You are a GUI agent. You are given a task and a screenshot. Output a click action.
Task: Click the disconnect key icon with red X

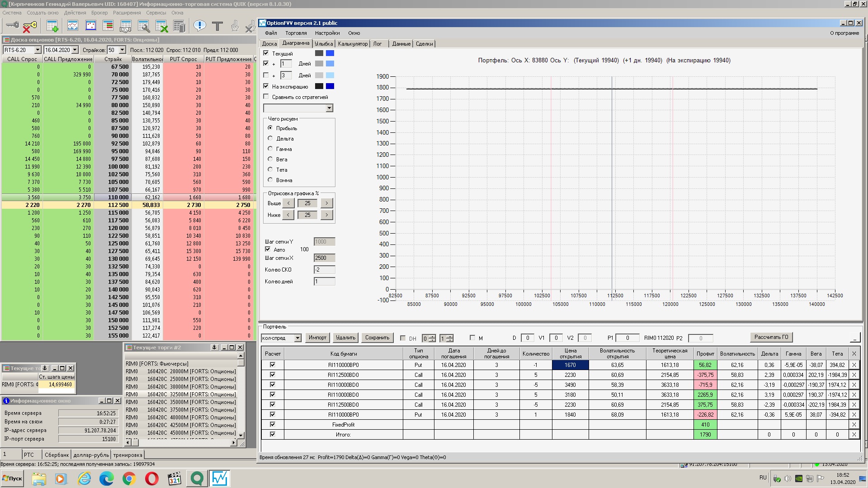pos(30,26)
